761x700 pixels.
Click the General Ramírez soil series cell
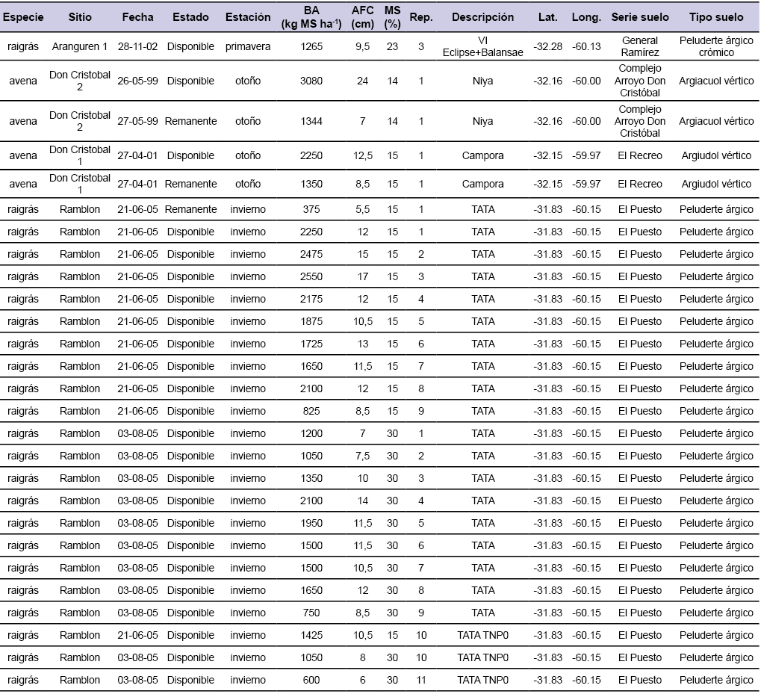(639, 46)
